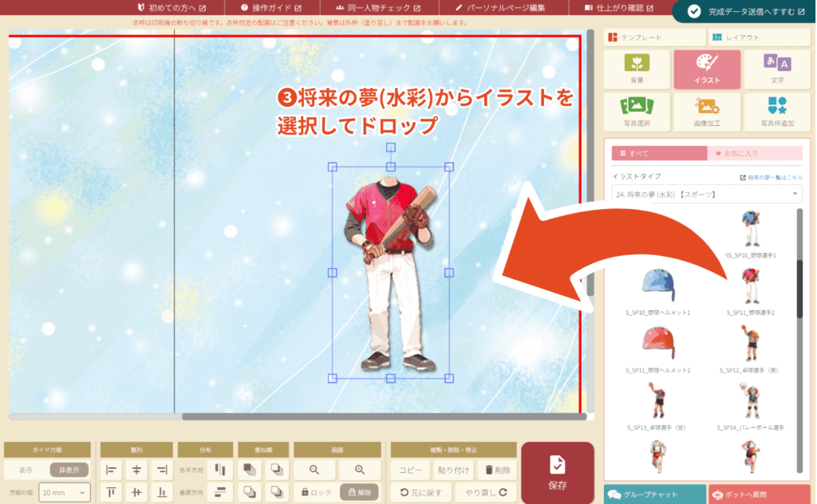Select the 文字 text tool
Screen dimensions: 817x504
[x=777, y=69]
